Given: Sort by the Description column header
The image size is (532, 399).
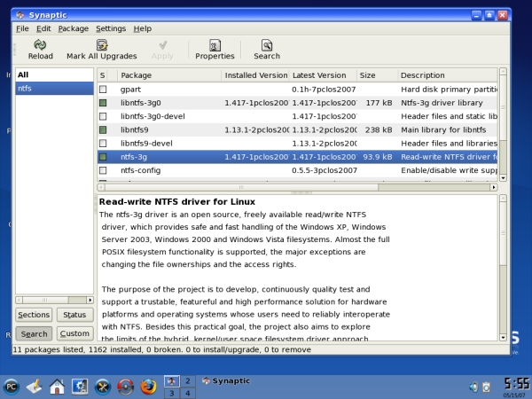Looking at the screenshot, I should point(447,75).
